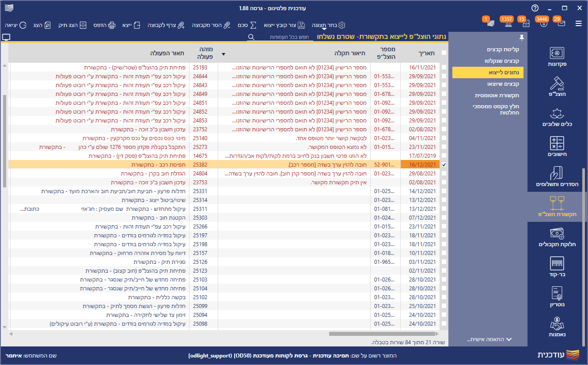The height and width of the screenshot is (365, 588).
Task: Open the hamburger main menu
Action: pyautogui.click(x=579, y=23)
